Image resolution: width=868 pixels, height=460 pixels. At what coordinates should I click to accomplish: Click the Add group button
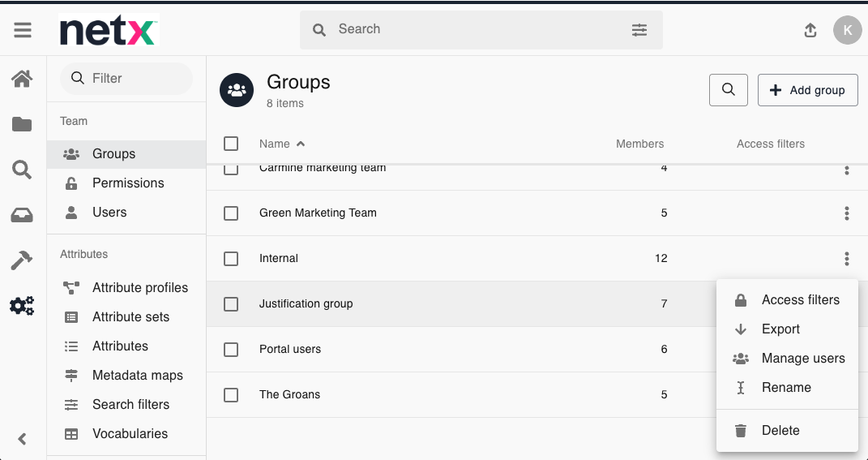coord(807,90)
